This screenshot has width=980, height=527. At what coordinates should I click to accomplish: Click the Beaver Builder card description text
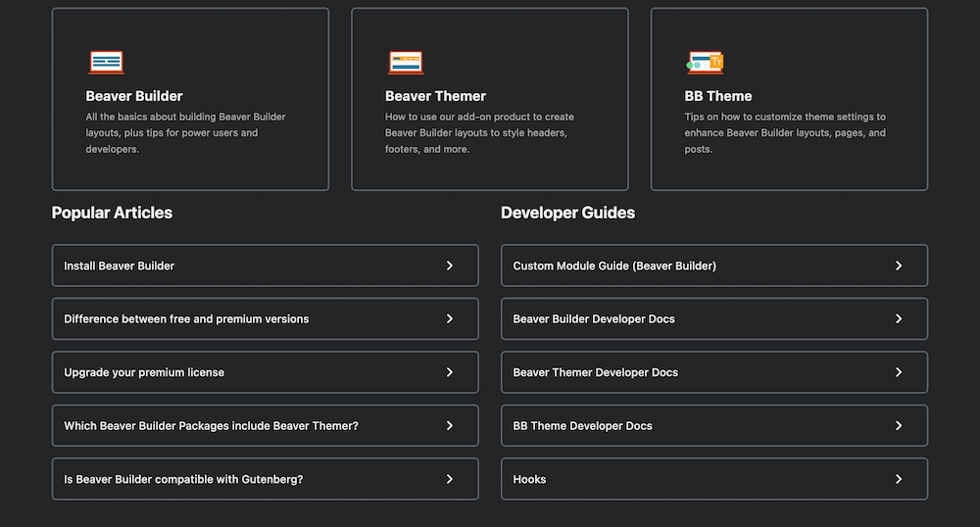click(x=185, y=133)
